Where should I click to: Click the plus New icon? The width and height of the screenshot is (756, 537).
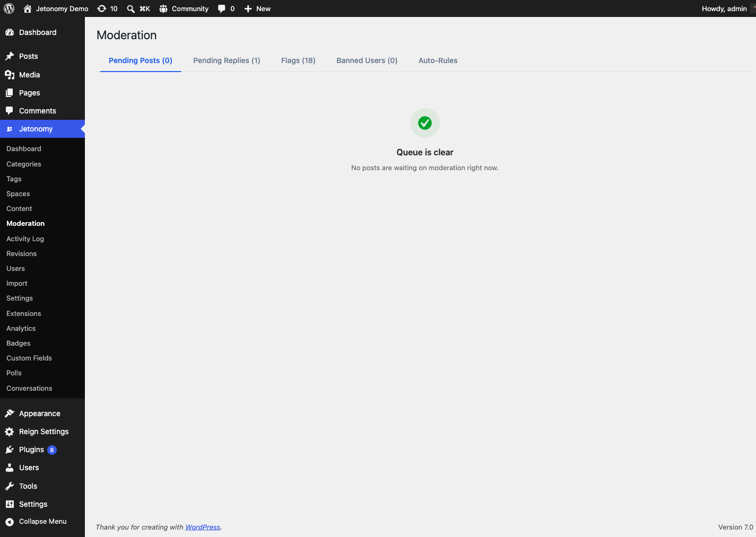pos(248,8)
